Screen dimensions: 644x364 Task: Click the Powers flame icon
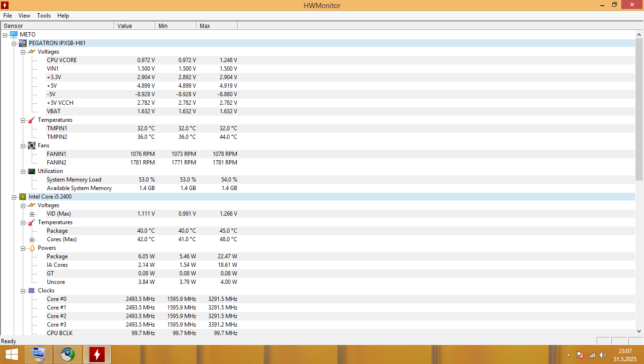(x=32, y=248)
